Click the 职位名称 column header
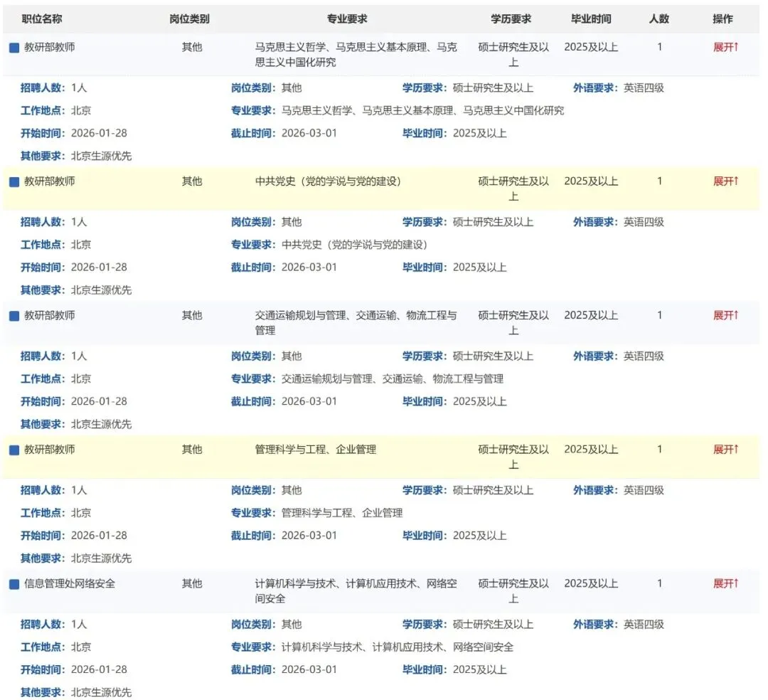The height and width of the screenshot is (700, 768). (42, 19)
